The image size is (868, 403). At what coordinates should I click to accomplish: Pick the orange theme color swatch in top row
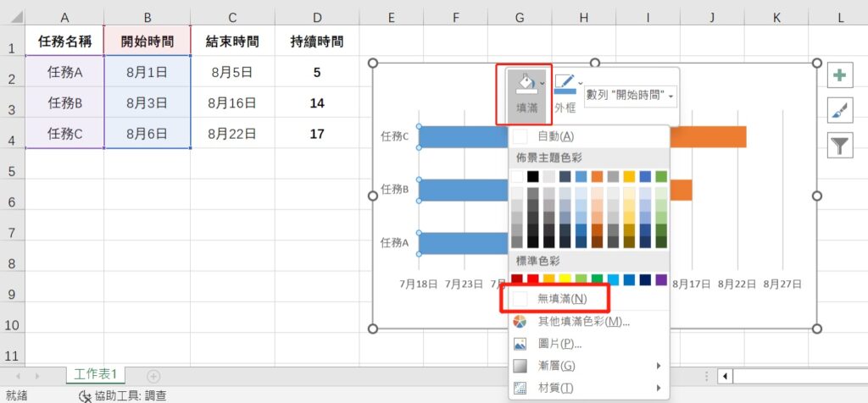coord(598,176)
